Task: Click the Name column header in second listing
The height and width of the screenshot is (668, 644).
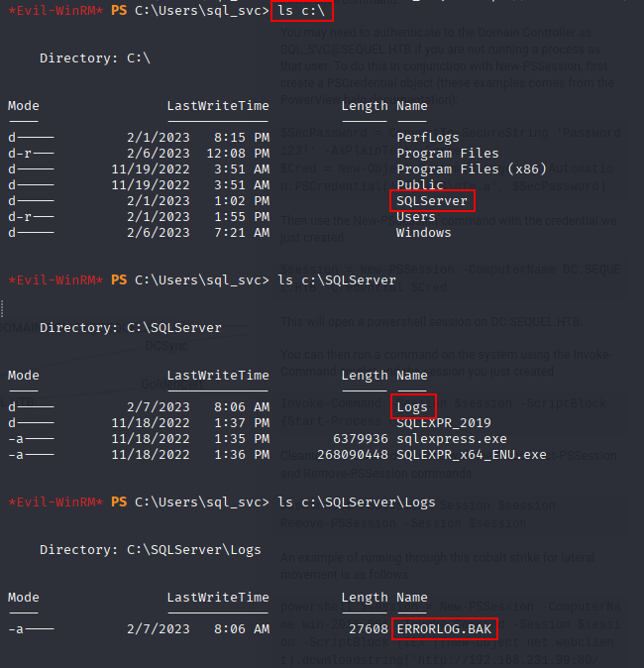Action: click(411, 376)
